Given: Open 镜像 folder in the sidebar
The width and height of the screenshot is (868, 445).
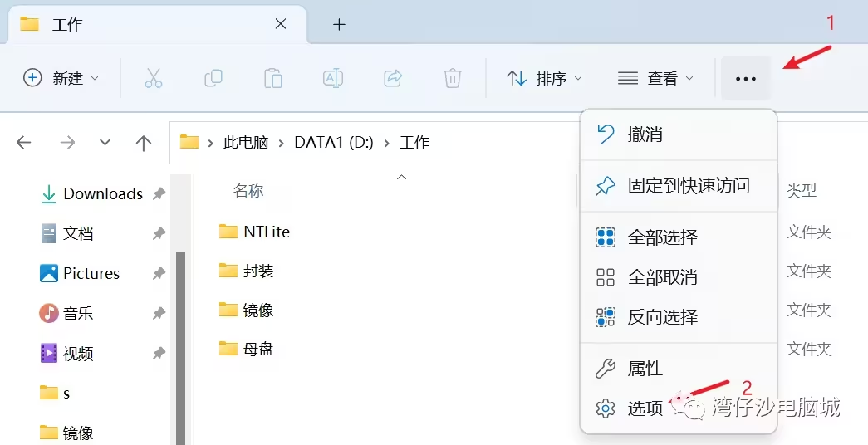Looking at the screenshot, I should [67, 433].
